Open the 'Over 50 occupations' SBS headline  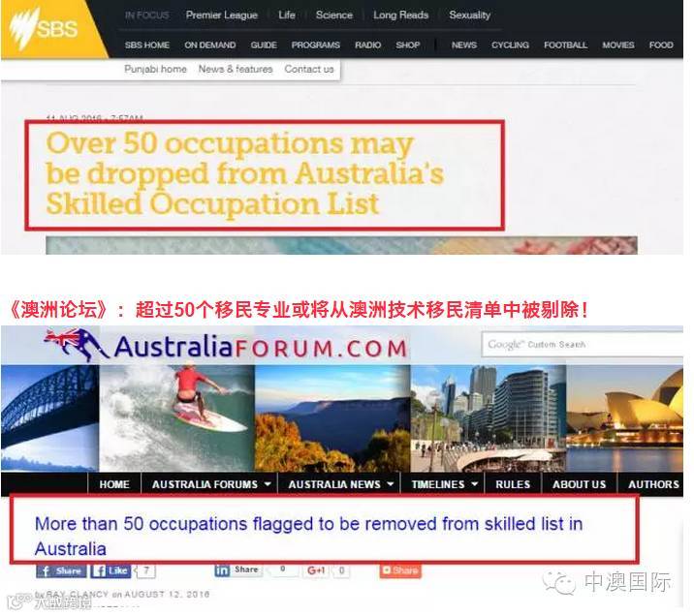point(245,173)
